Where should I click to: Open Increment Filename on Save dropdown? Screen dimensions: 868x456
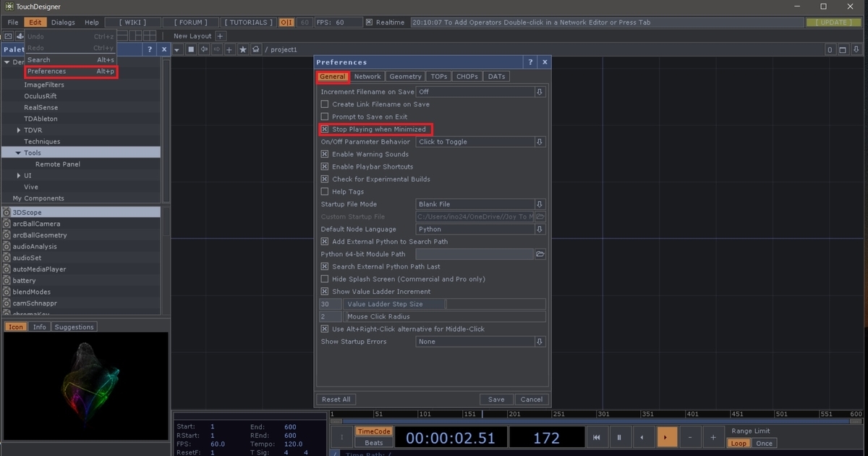(x=481, y=92)
